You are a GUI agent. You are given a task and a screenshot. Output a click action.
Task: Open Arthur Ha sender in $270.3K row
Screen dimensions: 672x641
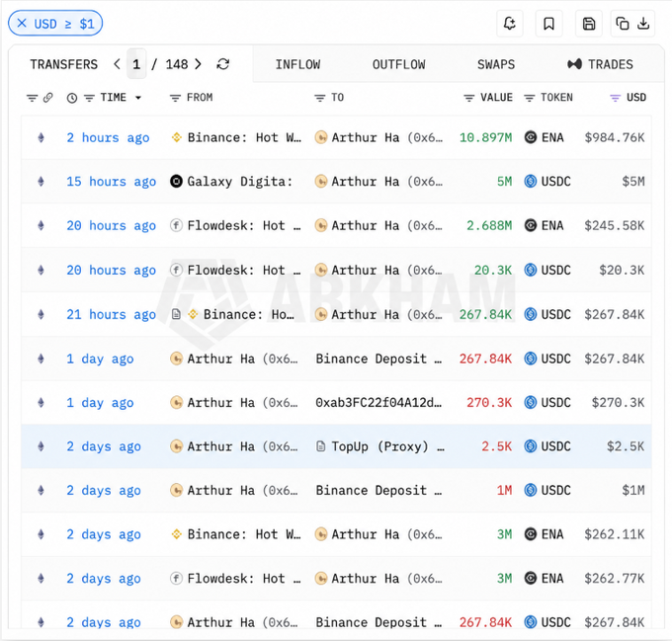[x=242, y=403]
